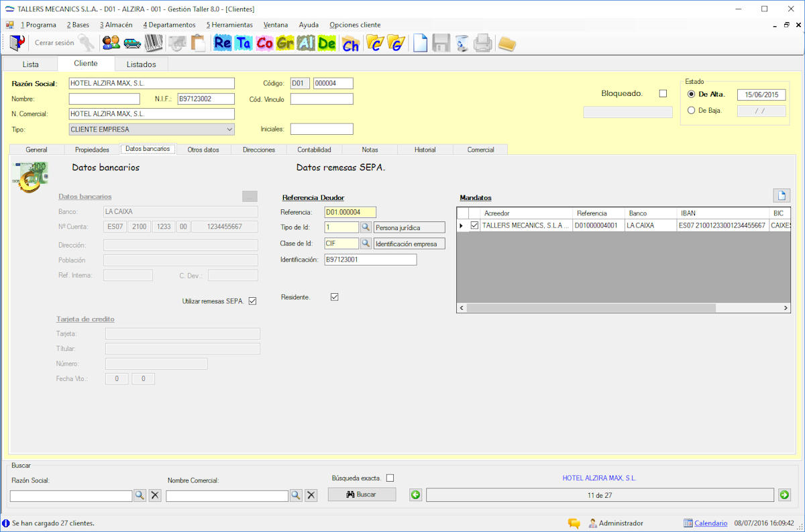805x532 pixels.
Task: Click the blue 'Re' toolbar icon
Action: pos(223,44)
